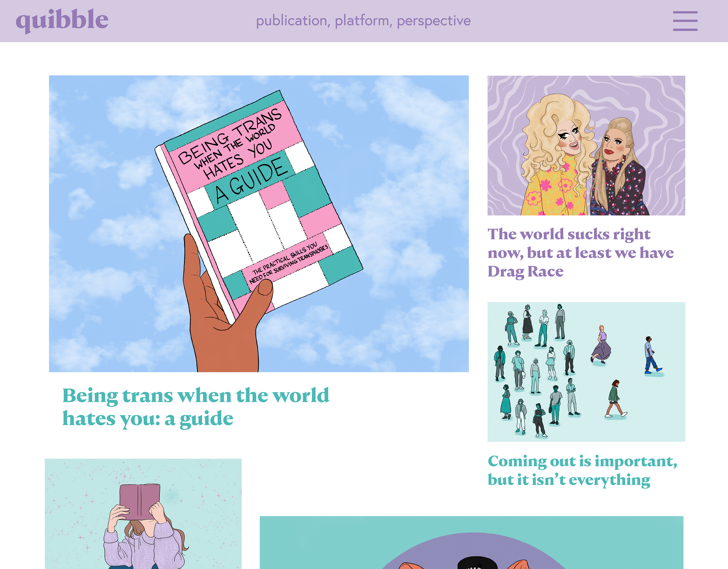Viewport: 728px width, 569px height.
Task: Open the drag queens illustration thumbnail
Action: (x=586, y=145)
